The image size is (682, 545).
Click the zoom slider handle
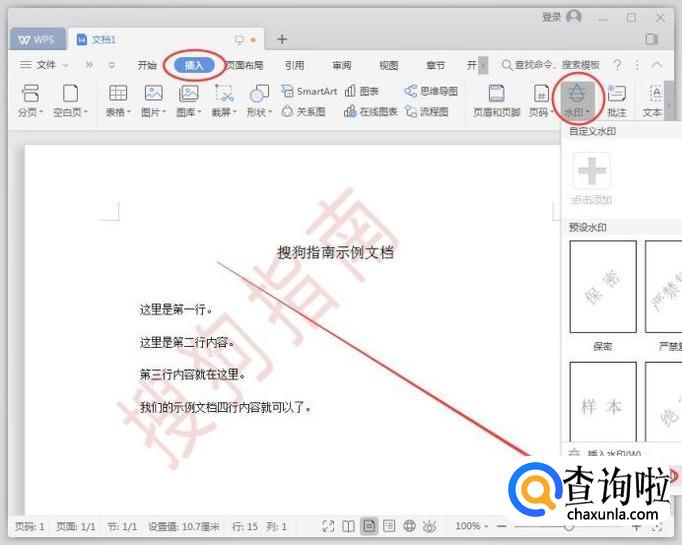click(568, 526)
